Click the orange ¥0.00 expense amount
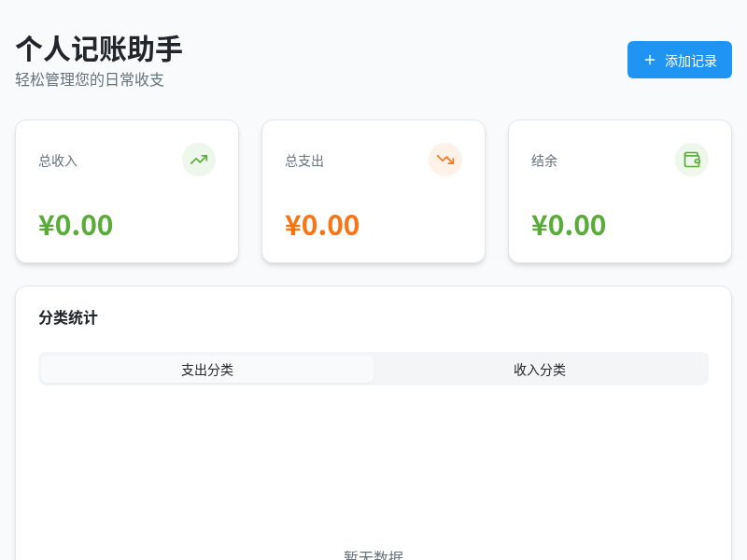Viewport: 747px width, 560px height. 322,225
